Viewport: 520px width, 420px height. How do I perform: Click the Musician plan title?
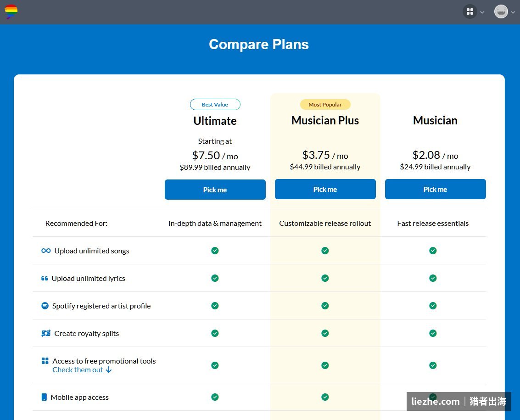(x=435, y=120)
